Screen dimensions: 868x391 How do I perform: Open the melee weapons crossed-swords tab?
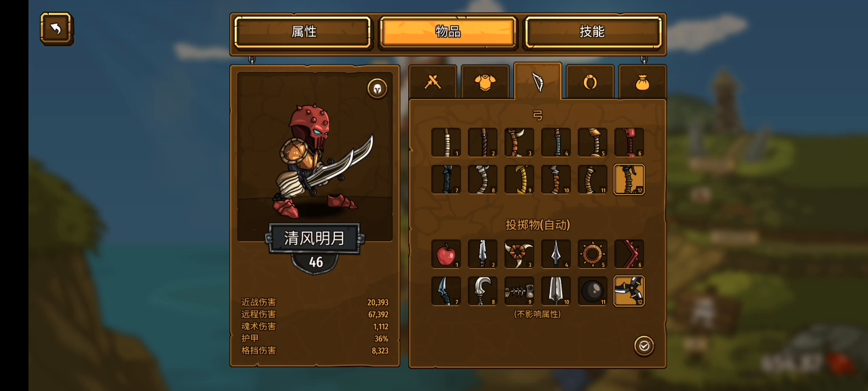(433, 82)
